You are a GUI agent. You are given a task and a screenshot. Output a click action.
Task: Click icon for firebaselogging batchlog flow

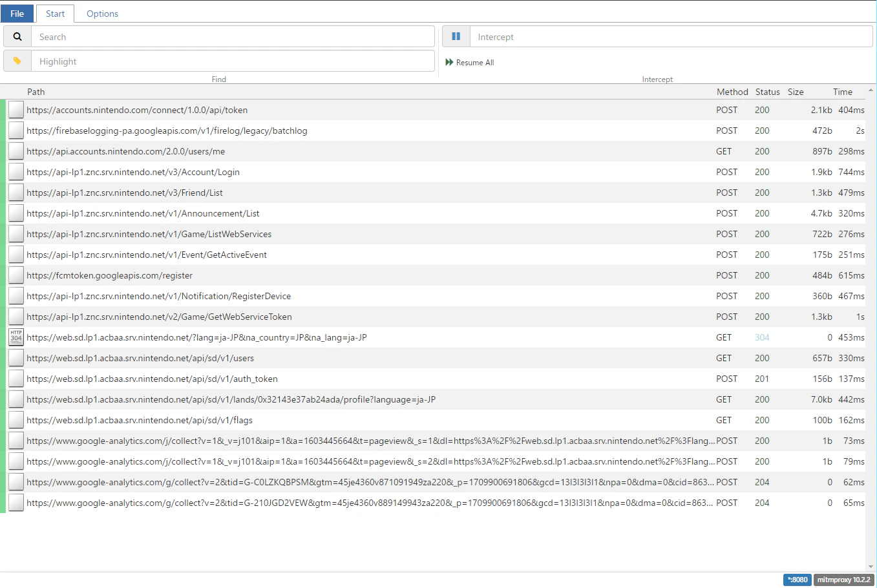(16, 131)
